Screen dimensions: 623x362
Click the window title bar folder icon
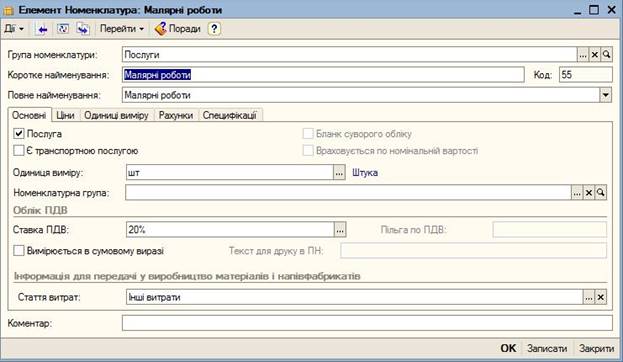(x=8, y=10)
